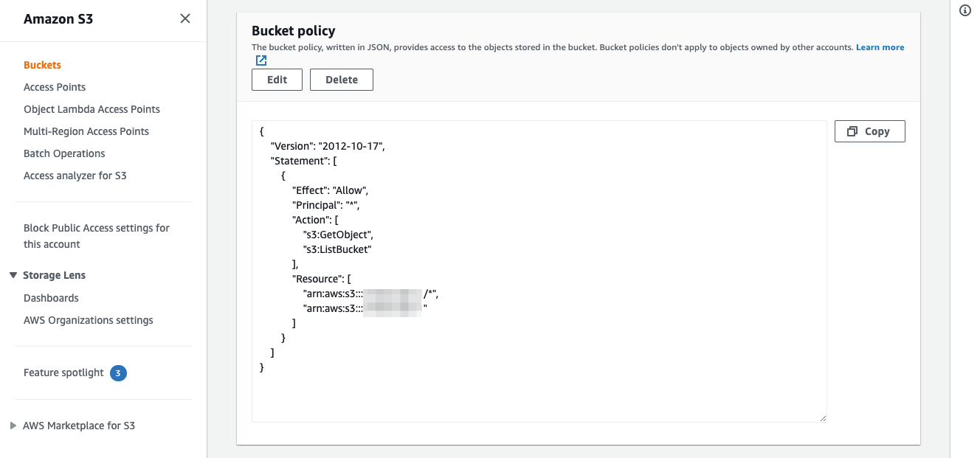This screenshot has height=458, width=980.
Task: Open Batch Operations from the sidebar
Action: click(x=64, y=153)
